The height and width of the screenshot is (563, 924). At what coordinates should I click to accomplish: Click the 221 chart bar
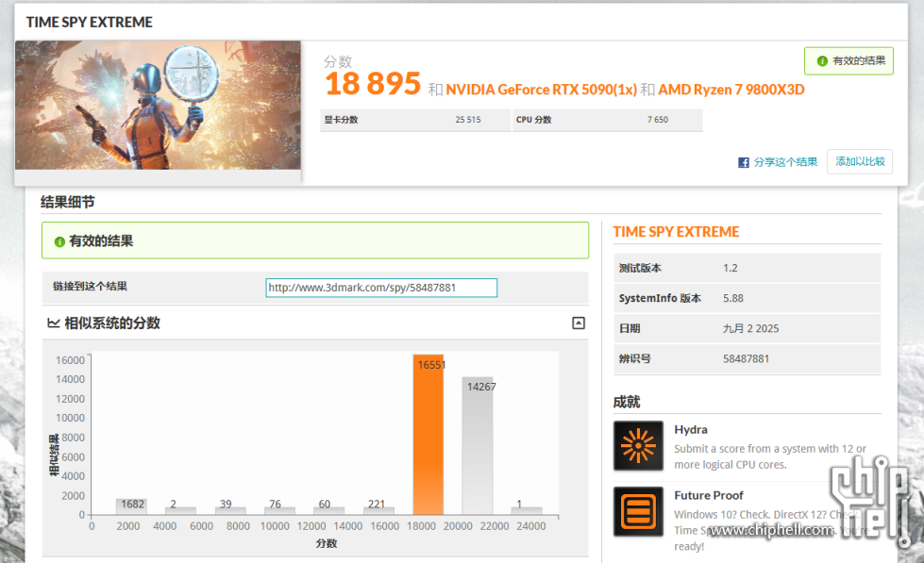378,510
